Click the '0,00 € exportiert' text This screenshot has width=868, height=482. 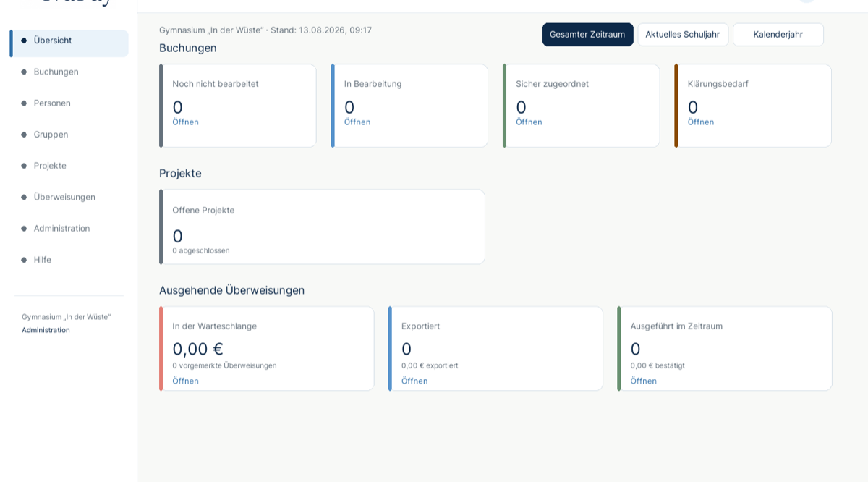point(430,365)
